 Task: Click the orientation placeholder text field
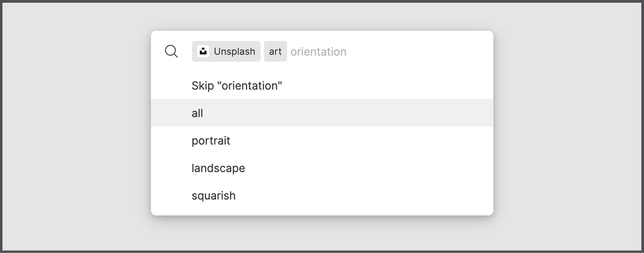pyautogui.click(x=318, y=51)
